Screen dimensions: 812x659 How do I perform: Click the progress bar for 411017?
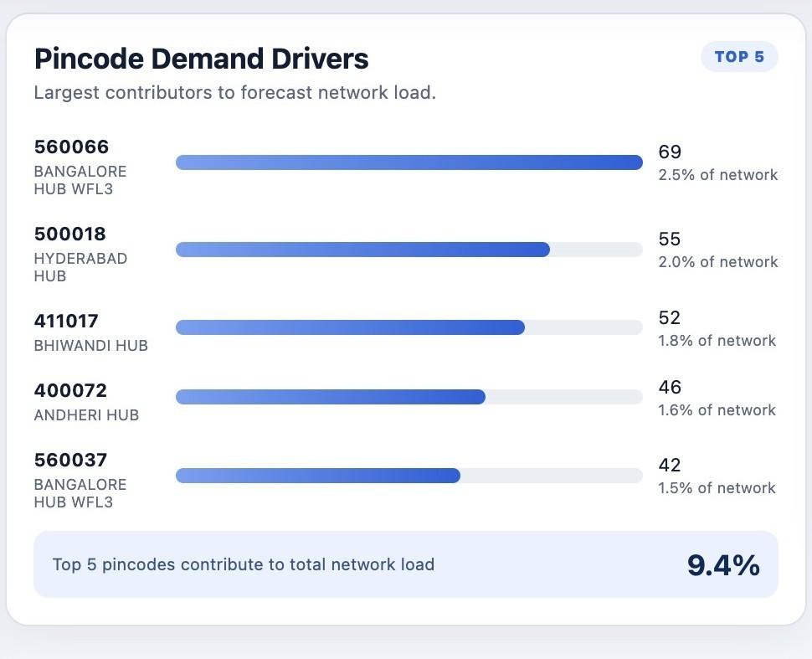pos(409,327)
